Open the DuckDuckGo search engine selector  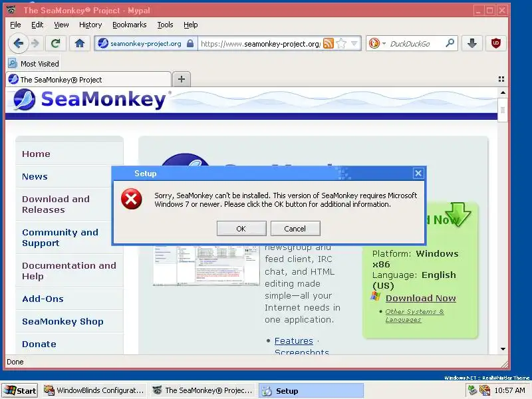377,43
